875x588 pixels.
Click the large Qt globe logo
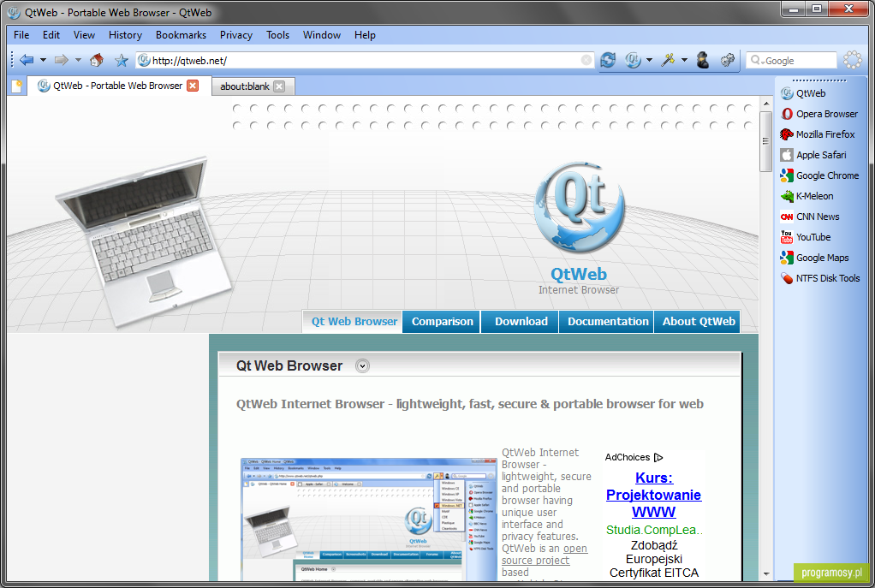pos(580,207)
